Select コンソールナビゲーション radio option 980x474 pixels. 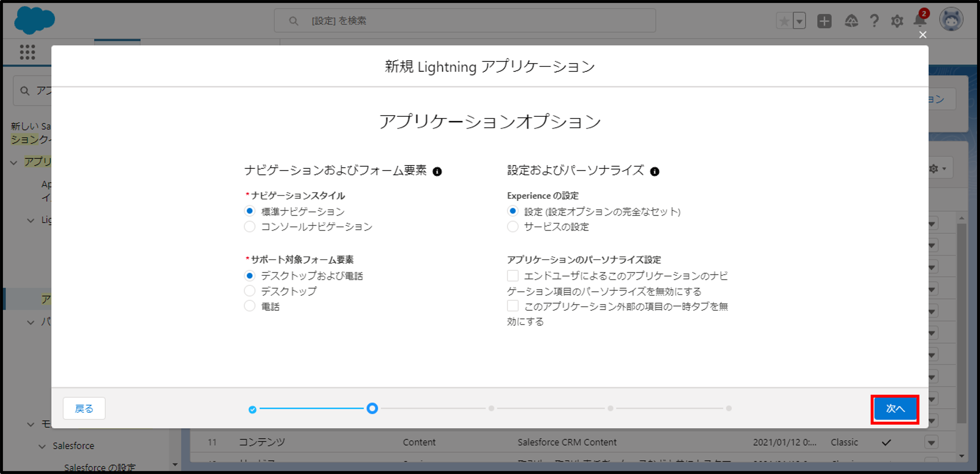tap(250, 227)
